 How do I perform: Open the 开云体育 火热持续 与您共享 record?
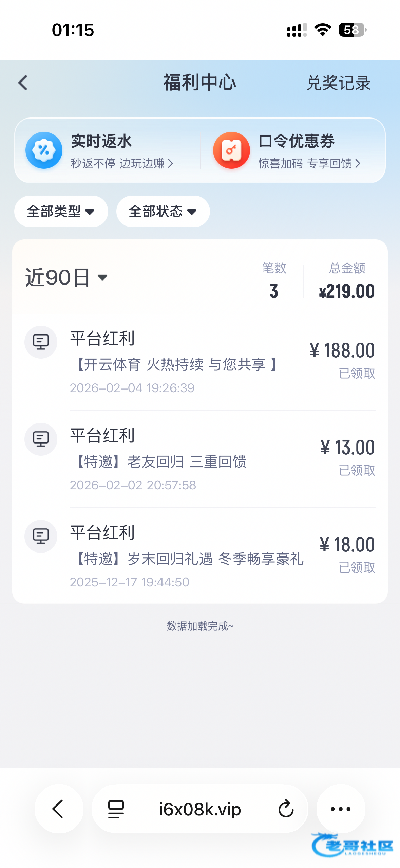click(x=176, y=365)
